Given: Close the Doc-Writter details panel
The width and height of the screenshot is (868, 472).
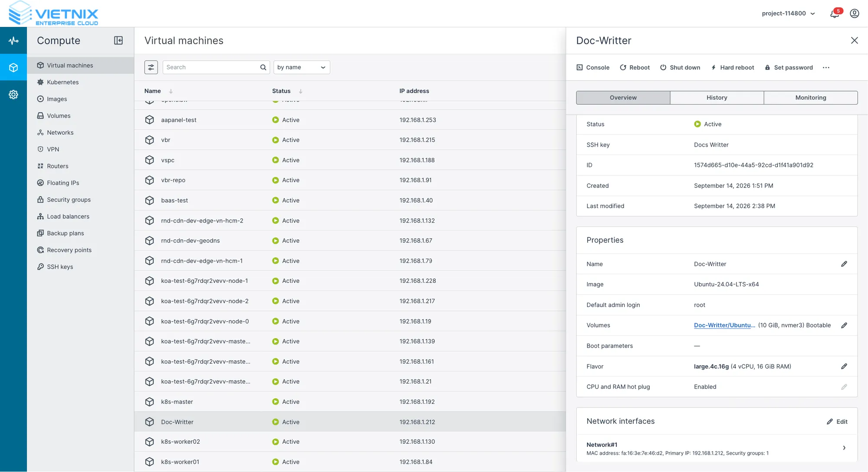Looking at the screenshot, I should pyautogui.click(x=855, y=40).
